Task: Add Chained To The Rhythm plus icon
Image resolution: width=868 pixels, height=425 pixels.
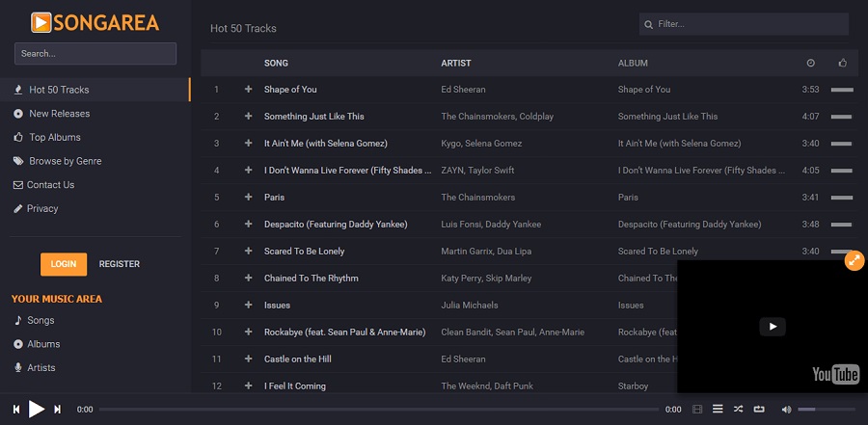Action: click(248, 278)
